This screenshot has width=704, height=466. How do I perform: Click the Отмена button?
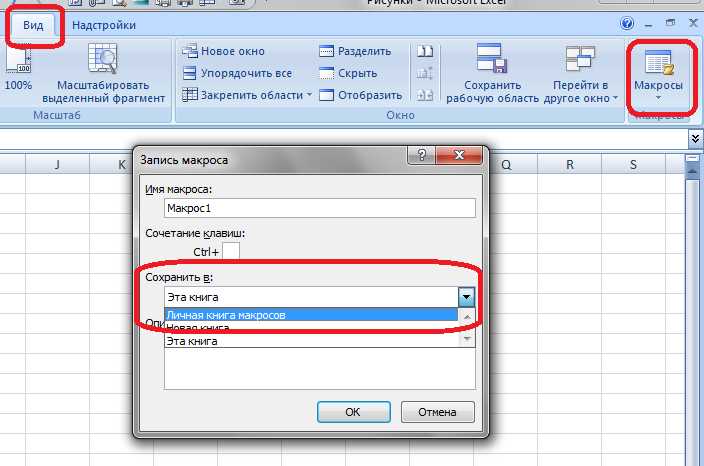coord(437,412)
